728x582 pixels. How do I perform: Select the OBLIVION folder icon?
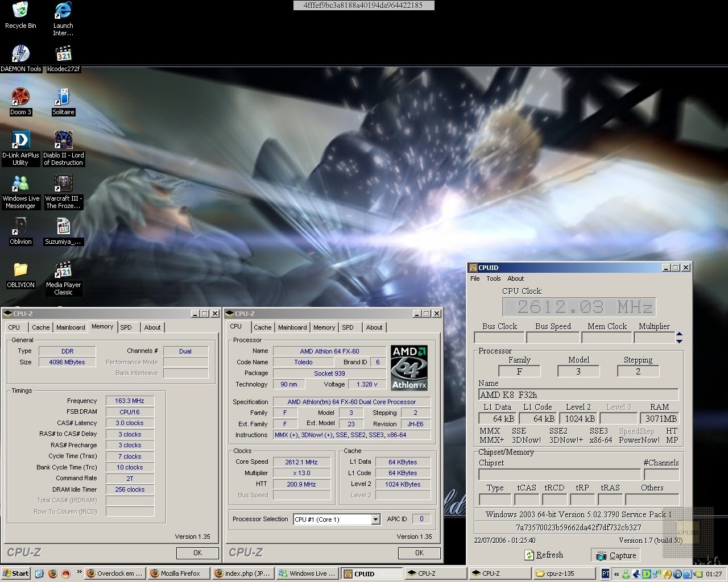pyautogui.click(x=20, y=275)
